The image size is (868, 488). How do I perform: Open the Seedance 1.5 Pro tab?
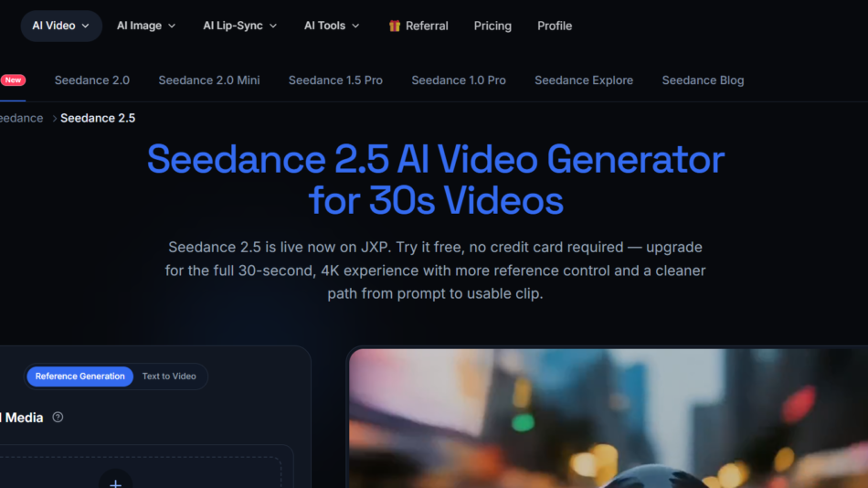335,80
